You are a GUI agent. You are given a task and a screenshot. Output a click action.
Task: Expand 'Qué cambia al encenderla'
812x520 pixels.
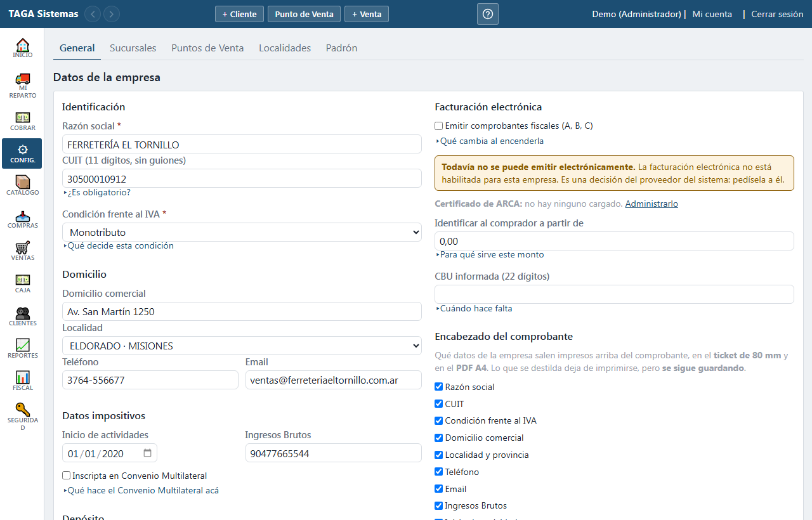click(489, 141)
